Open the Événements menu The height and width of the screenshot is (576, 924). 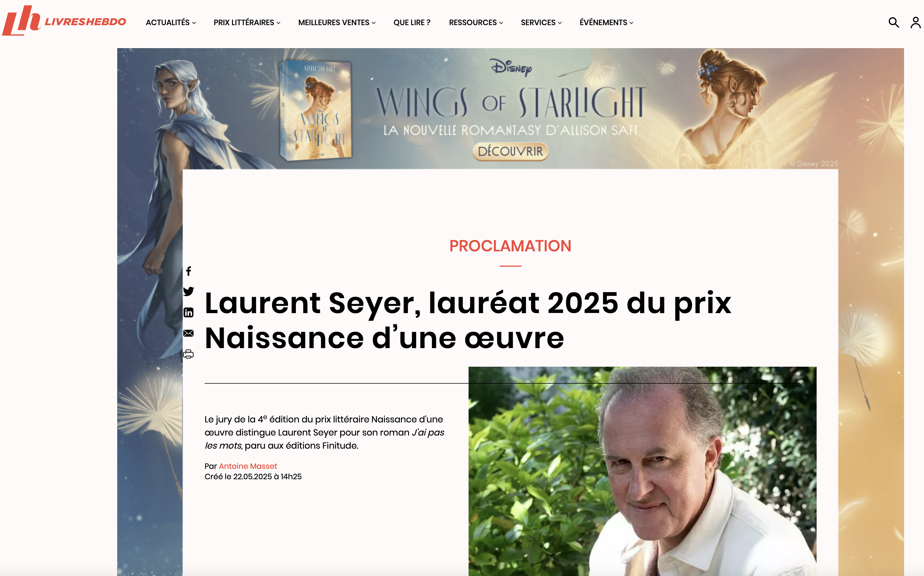pyautogui.click(x=606, y=22)
